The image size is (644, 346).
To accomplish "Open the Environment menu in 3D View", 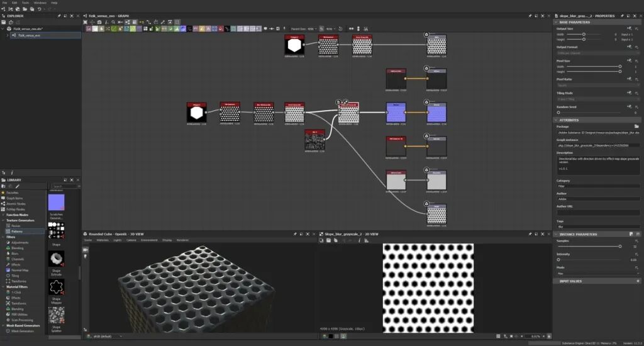I will click(x=149, y=240).
